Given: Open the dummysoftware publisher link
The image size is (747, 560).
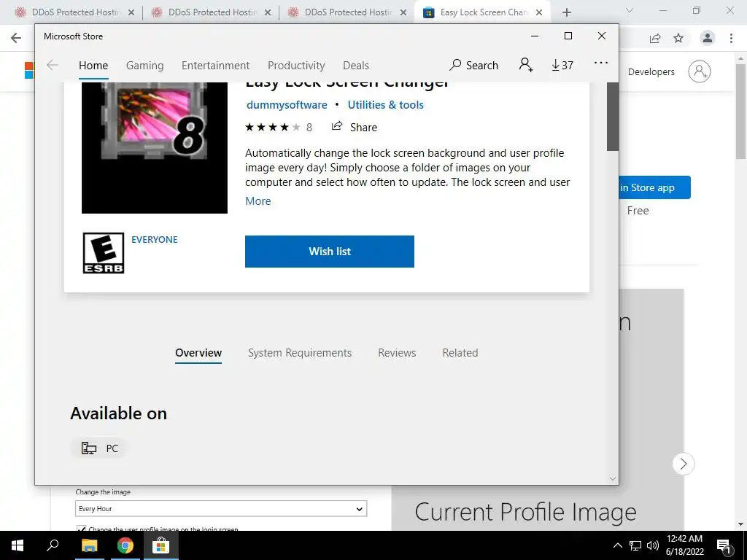Looking at the screenshot, I should [x=287, y=105].
